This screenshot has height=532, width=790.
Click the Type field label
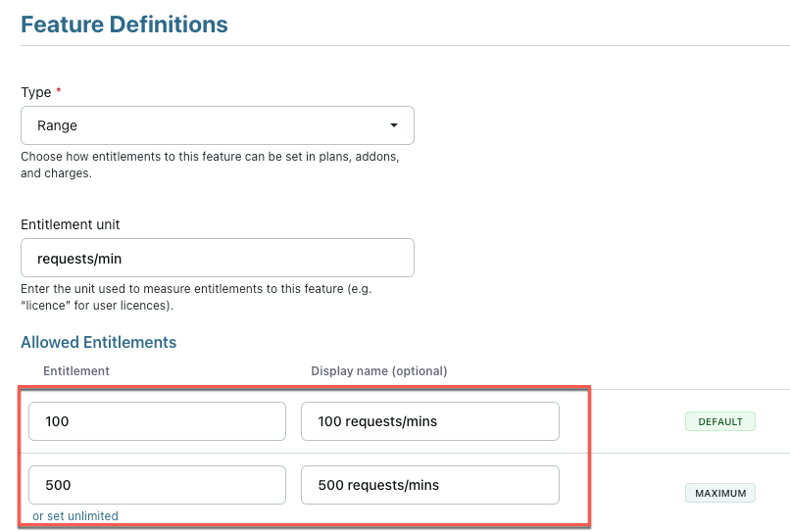[35, 92]
